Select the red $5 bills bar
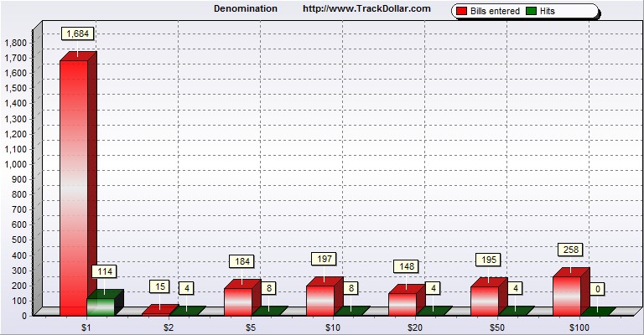Screen dimensions: 644x335 pyautogui.click(x=237, y=301)
